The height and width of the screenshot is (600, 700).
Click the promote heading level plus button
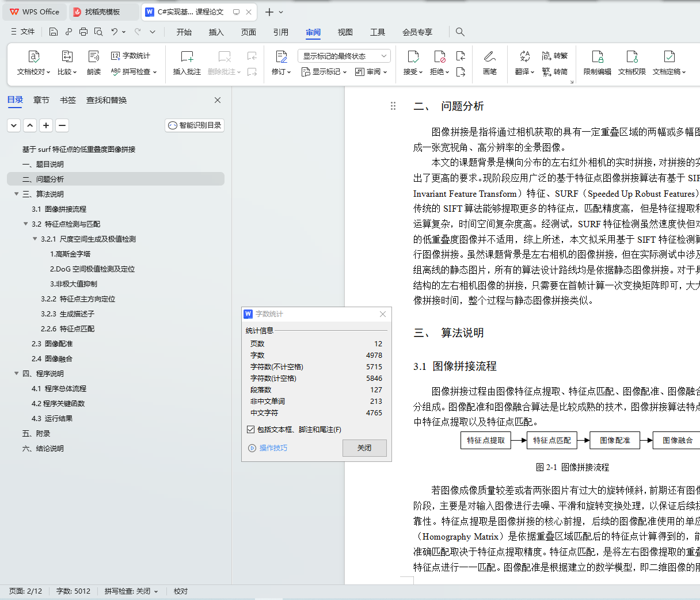coord(46,125)
